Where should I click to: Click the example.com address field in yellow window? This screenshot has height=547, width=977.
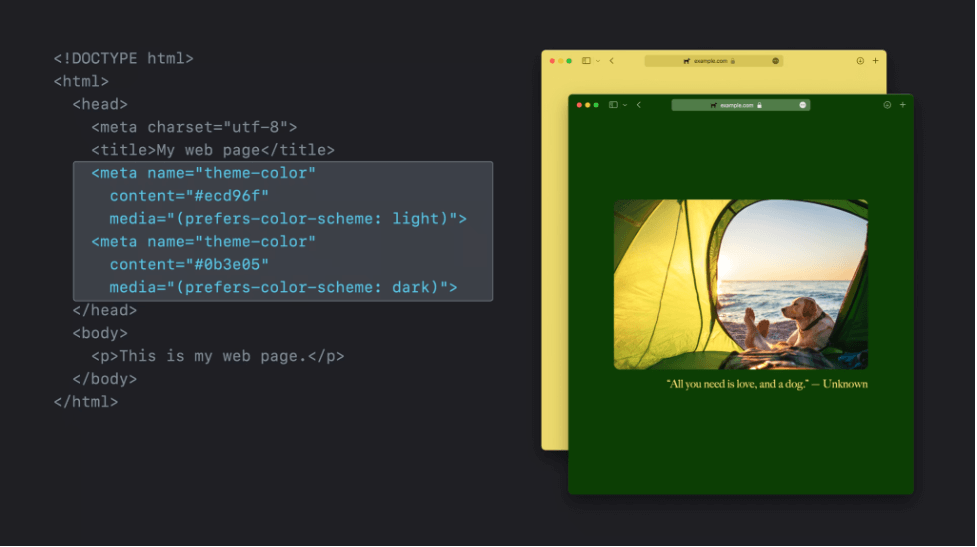(x=710, y=61)
